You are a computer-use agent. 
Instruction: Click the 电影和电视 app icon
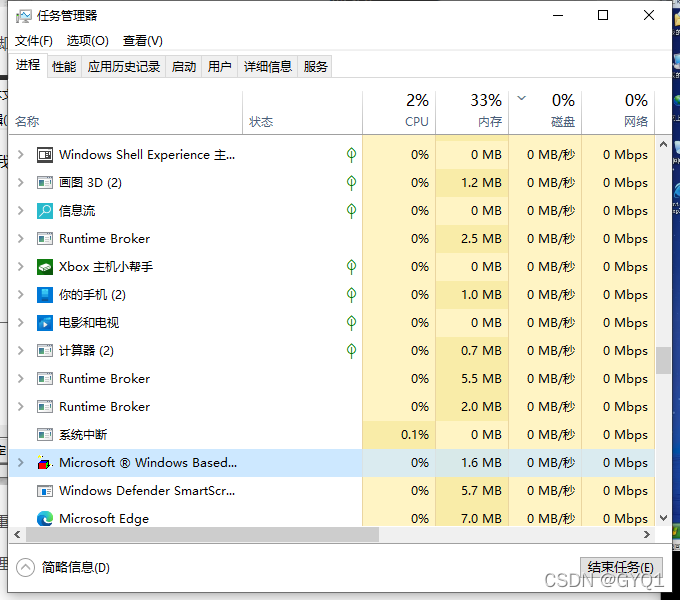(x=45, y=323)
